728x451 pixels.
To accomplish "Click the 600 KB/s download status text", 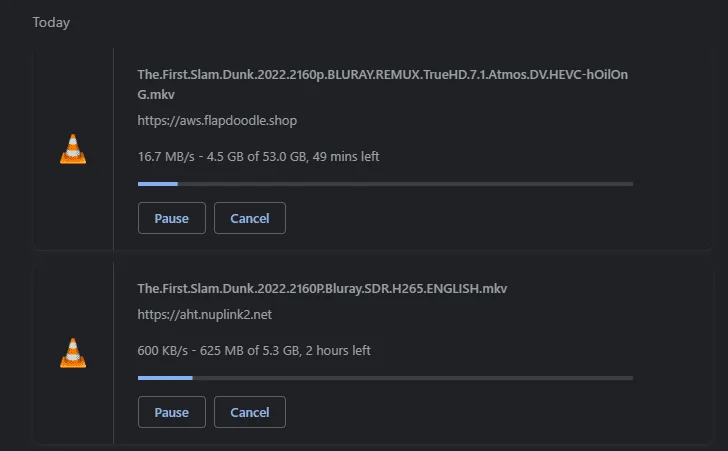I will click(254, 350).
